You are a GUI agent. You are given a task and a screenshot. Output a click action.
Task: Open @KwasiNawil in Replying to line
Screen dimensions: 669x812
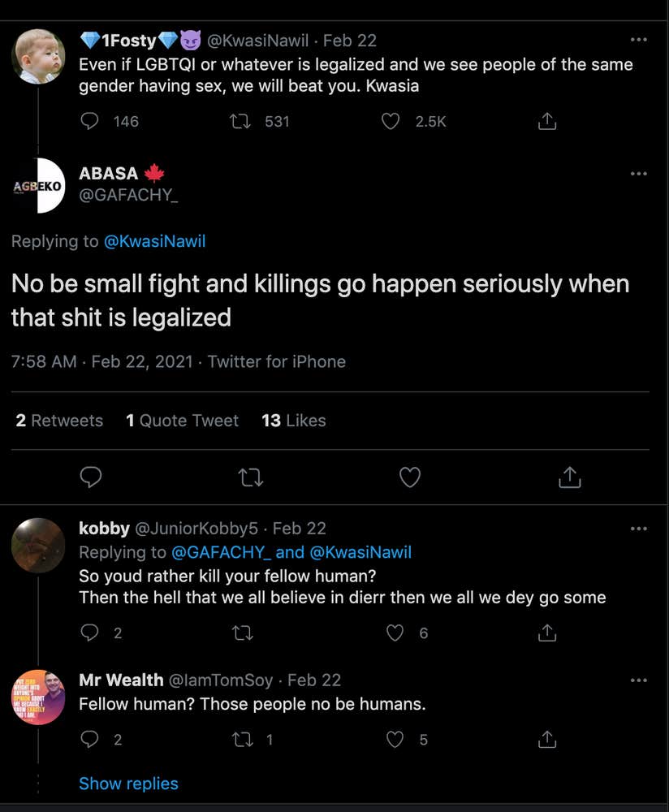[155, 241]
